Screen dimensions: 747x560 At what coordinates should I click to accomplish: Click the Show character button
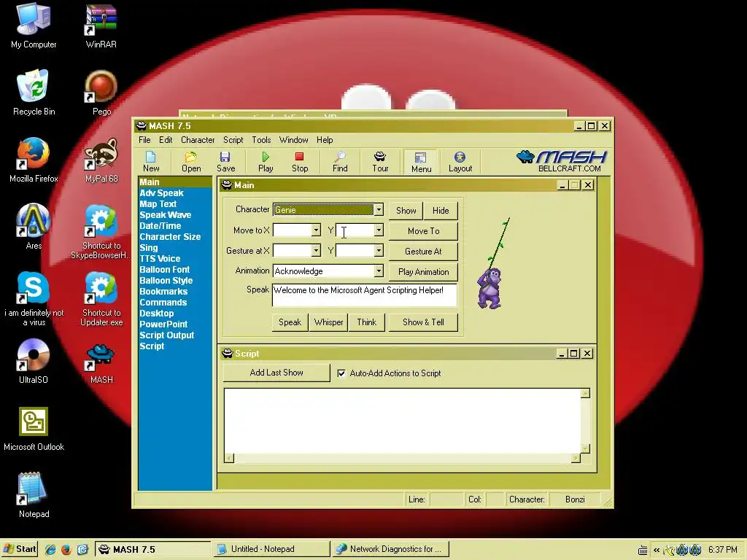click(406, 211)
